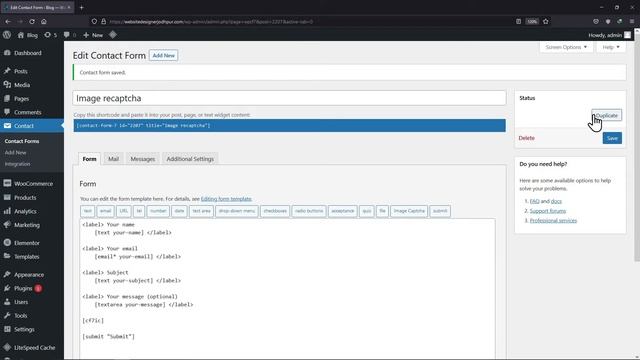Switch to the Mail tab
This screenshot has width=640, height=360.
[x=113, y=159]
